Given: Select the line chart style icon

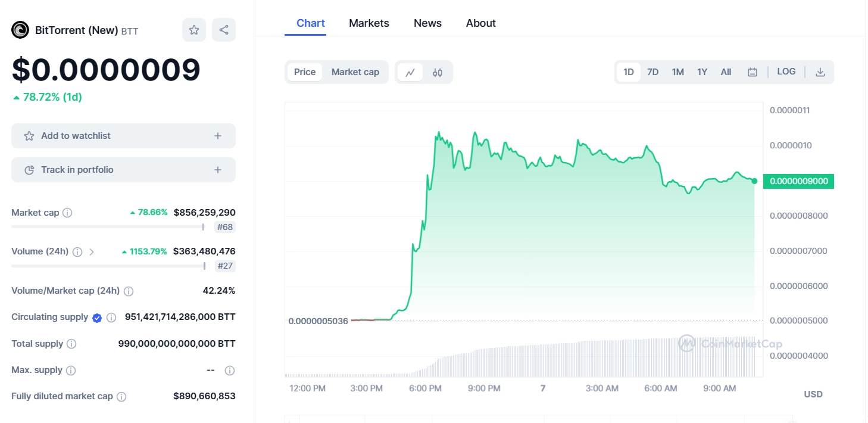Looking at the screenshot, I should (410, 71).
